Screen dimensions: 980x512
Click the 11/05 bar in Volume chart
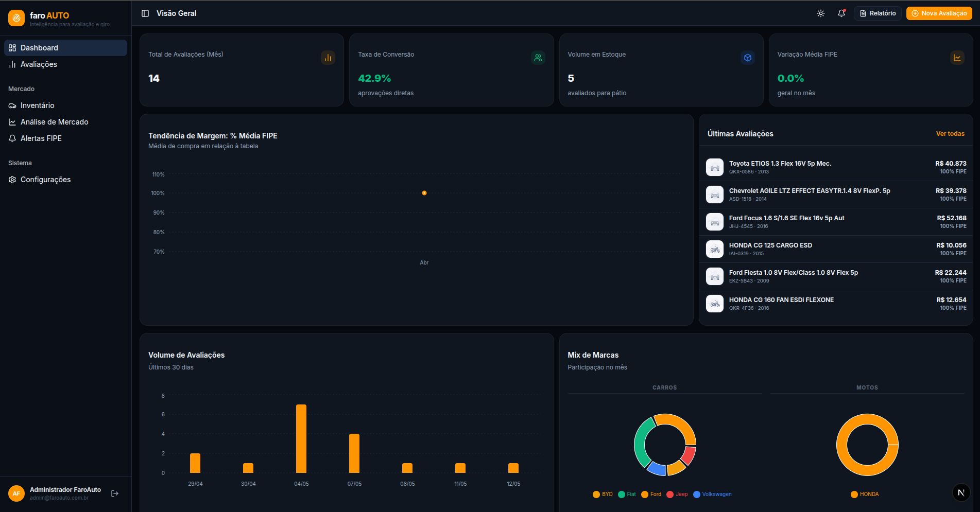pyautogui.click(x=460, y=468)
